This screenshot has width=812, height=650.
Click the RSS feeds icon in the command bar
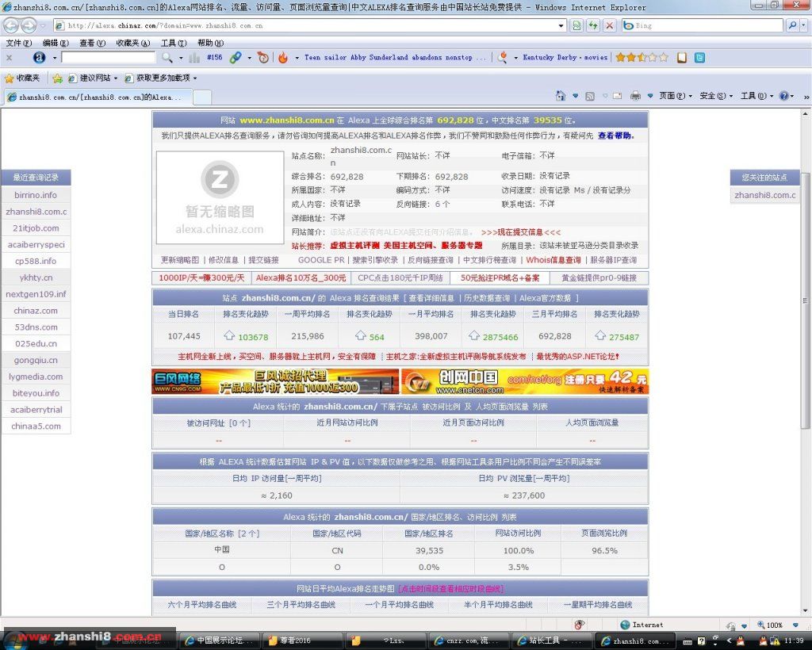click(590, 96)
